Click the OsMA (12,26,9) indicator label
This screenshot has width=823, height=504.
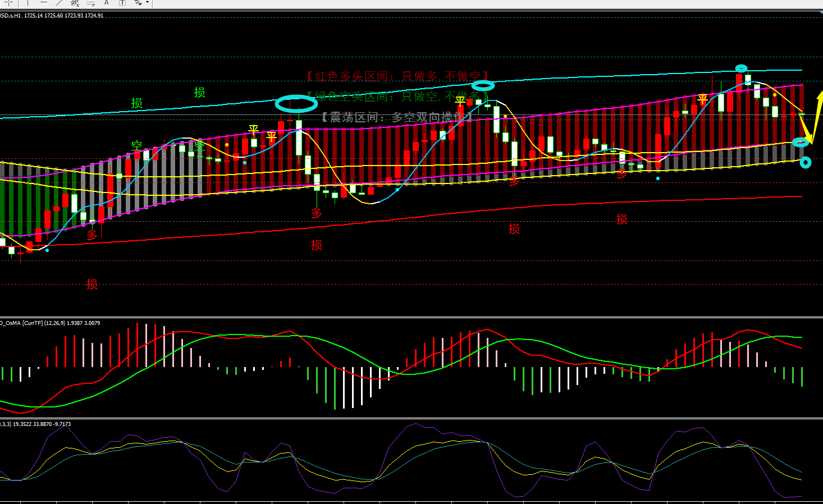tap(51, 323)
